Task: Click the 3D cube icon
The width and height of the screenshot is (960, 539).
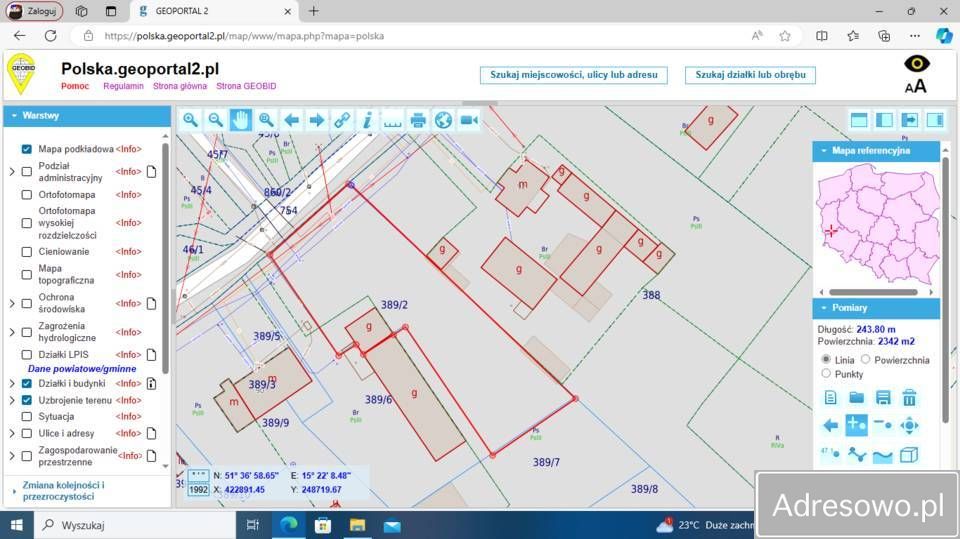Action: [909, 454]
